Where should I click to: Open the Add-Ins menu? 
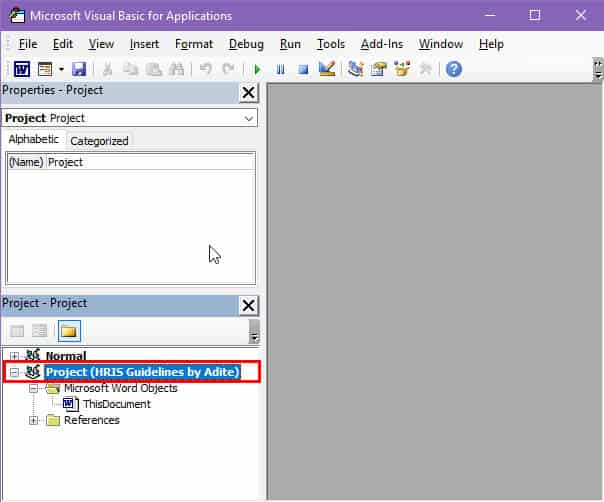pos(382,44)
